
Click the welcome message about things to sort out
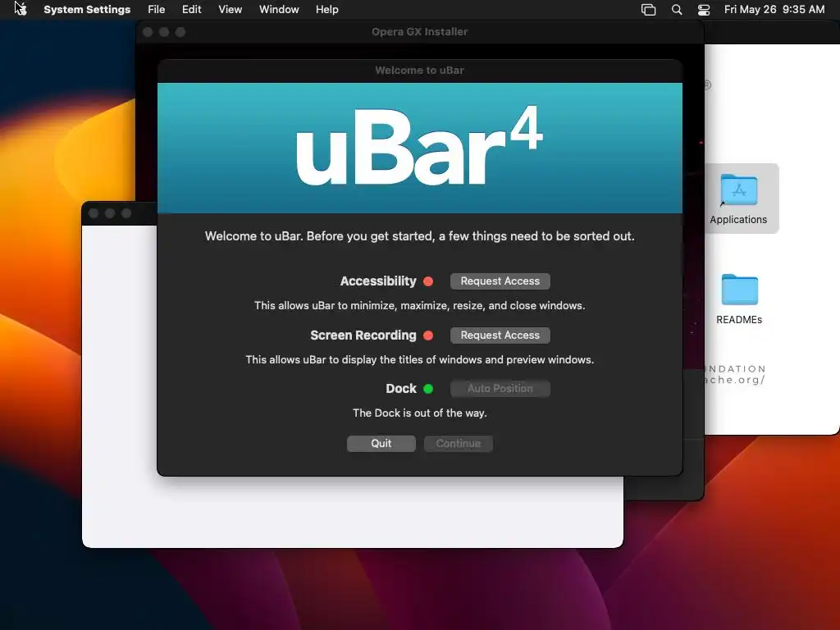click(x=419, y=236)
